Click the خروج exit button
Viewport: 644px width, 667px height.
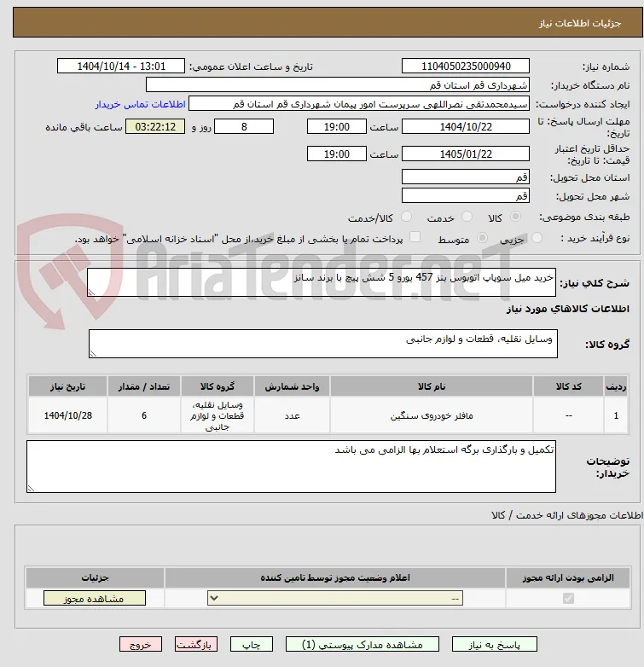(141, 645)
